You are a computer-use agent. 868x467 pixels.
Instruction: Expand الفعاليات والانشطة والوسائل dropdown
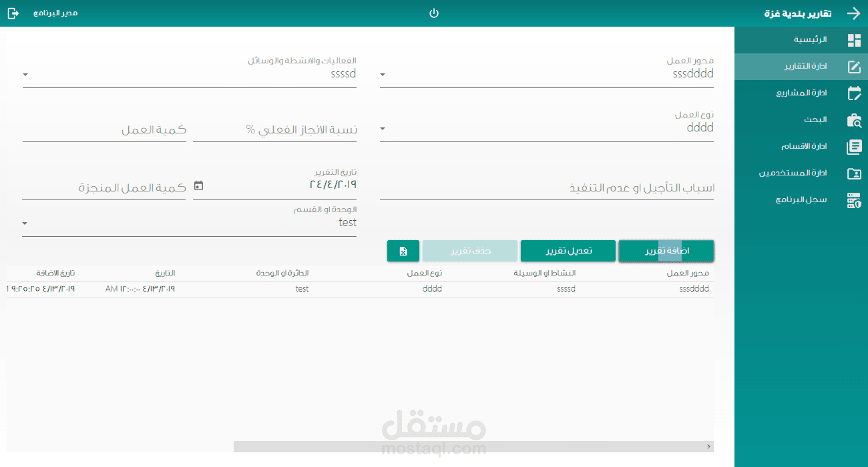point(25,75)
